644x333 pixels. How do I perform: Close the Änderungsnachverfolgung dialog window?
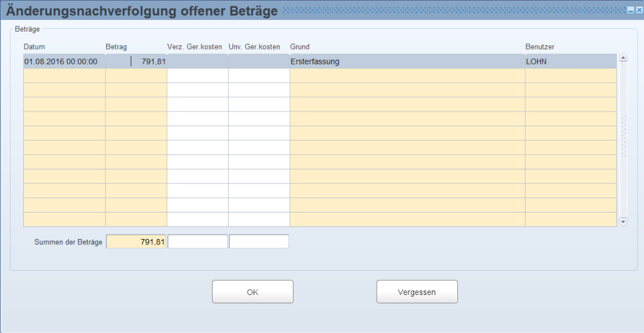point(639,10)
